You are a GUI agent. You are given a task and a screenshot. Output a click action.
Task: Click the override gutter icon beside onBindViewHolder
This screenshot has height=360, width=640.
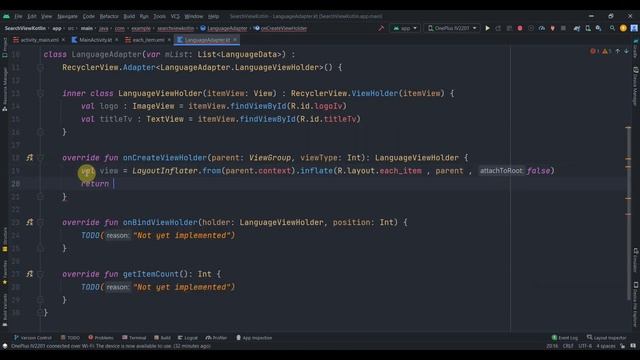pyautogui.click(x=29, y=222)
